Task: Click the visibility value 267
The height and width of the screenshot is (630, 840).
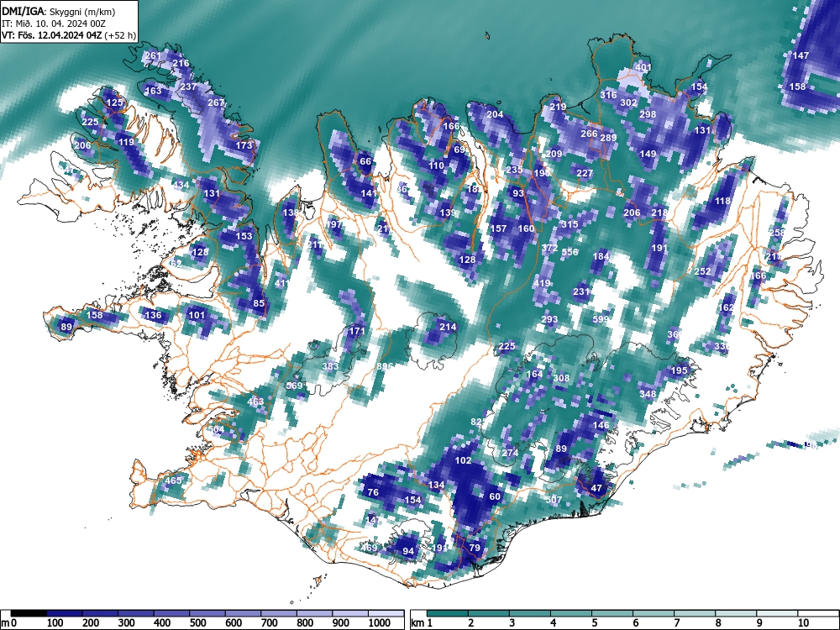Action: click(216, 102)
